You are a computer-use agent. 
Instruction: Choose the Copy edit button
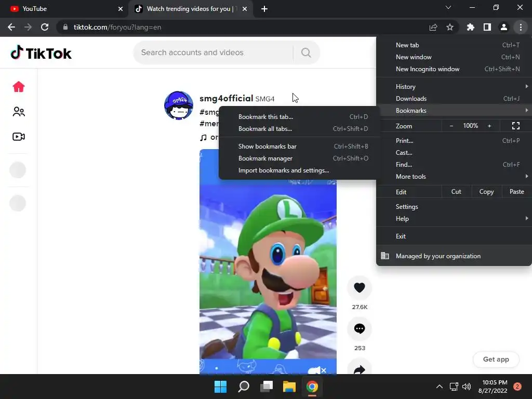pos(486,192)
